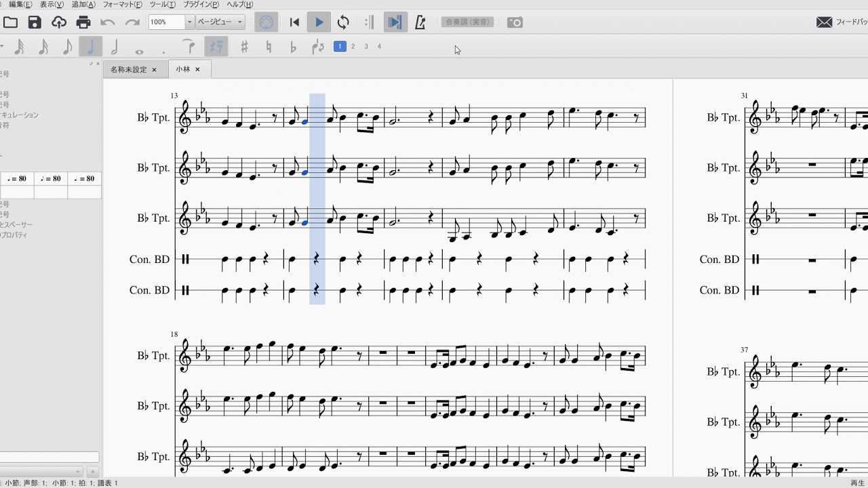Open the プラグイン menu

coord(201,5)
